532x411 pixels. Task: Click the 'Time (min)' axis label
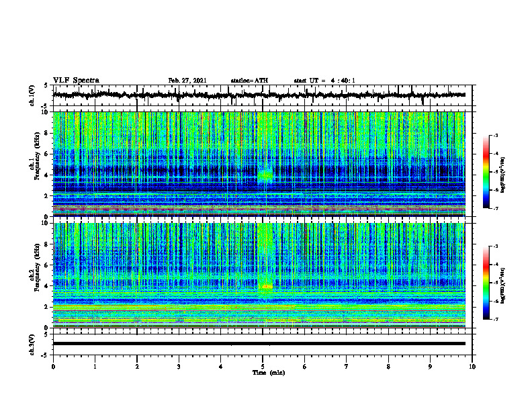[x=269, y=373]
